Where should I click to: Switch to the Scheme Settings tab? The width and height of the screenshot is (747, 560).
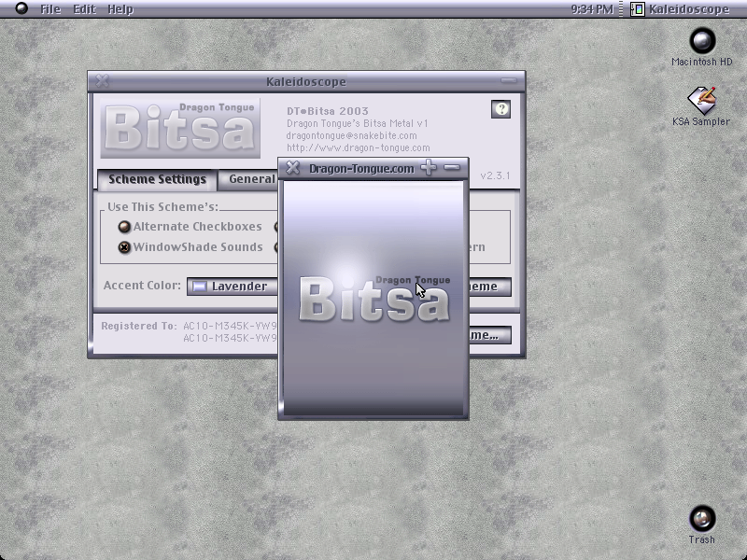(x=157, y=179)
